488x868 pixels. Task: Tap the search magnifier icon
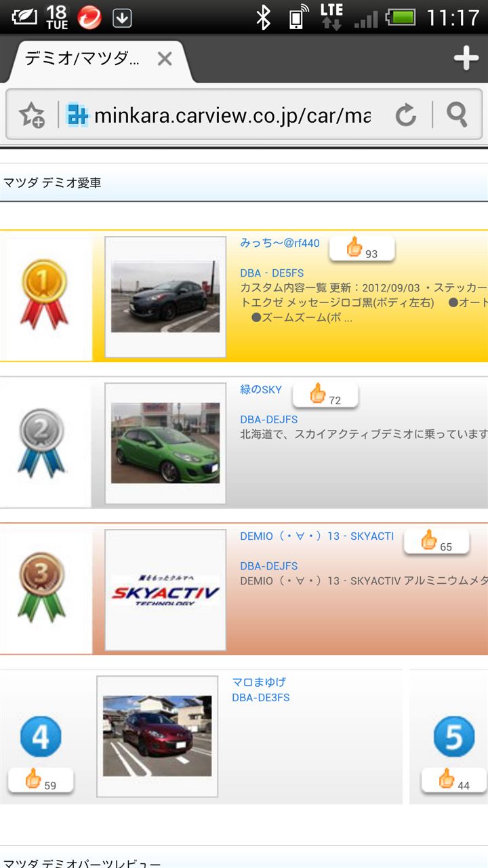tap(457, 115)
